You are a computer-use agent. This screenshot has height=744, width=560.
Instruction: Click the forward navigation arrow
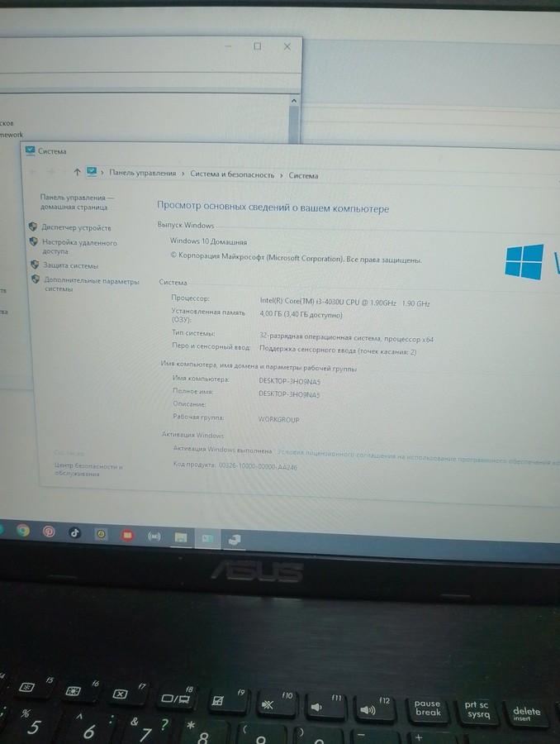(x=50, y=172)
